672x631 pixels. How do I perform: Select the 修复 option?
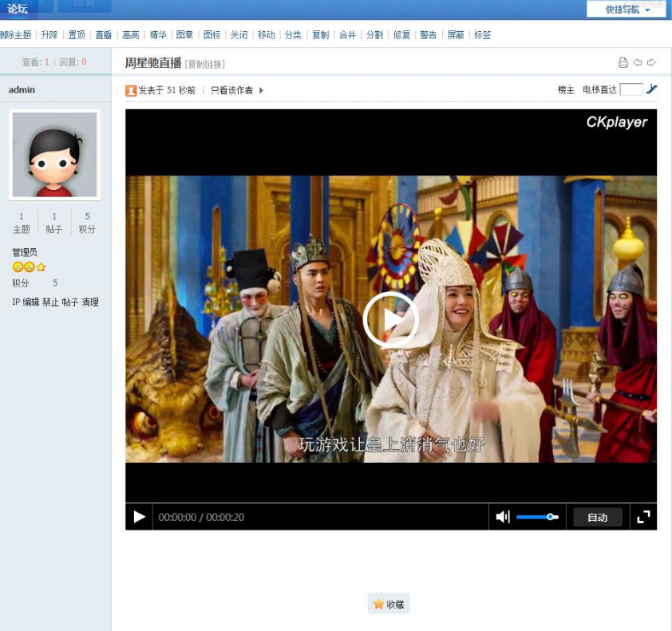(x=401, y=34)
